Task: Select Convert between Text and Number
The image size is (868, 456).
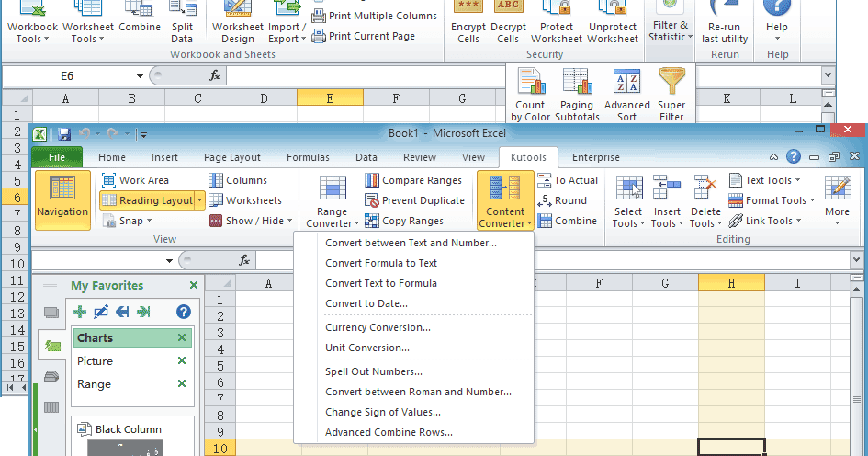Action: [x=411, y=243]
